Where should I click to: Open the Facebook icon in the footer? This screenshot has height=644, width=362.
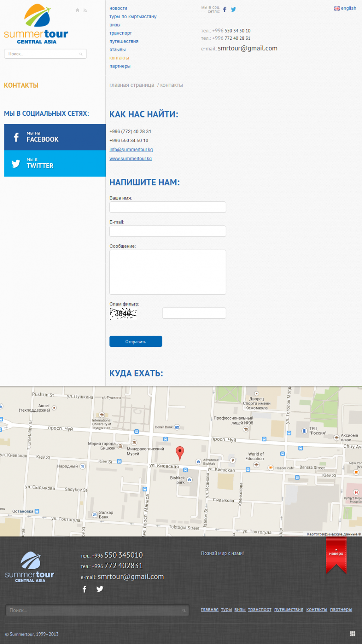(84, 589)
